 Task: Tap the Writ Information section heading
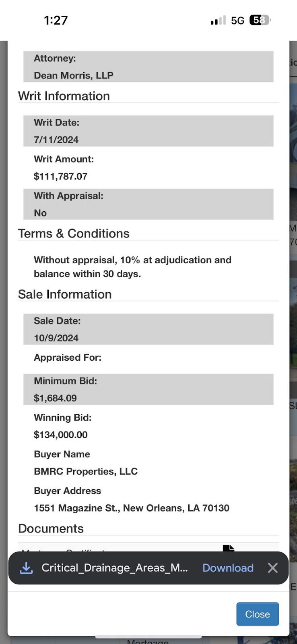tap(64, 96)
